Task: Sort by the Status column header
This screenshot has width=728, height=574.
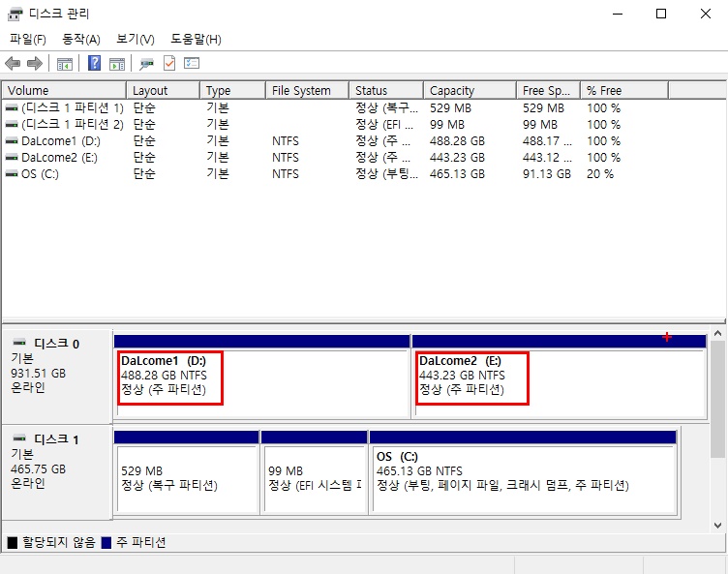Action: [x=386, y=91]
